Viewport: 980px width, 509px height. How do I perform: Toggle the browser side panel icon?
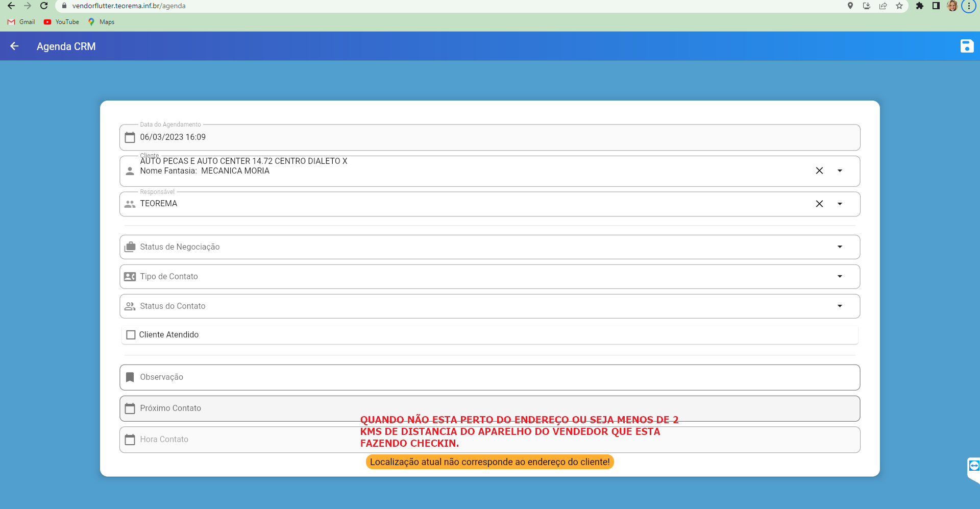[936, 6]
